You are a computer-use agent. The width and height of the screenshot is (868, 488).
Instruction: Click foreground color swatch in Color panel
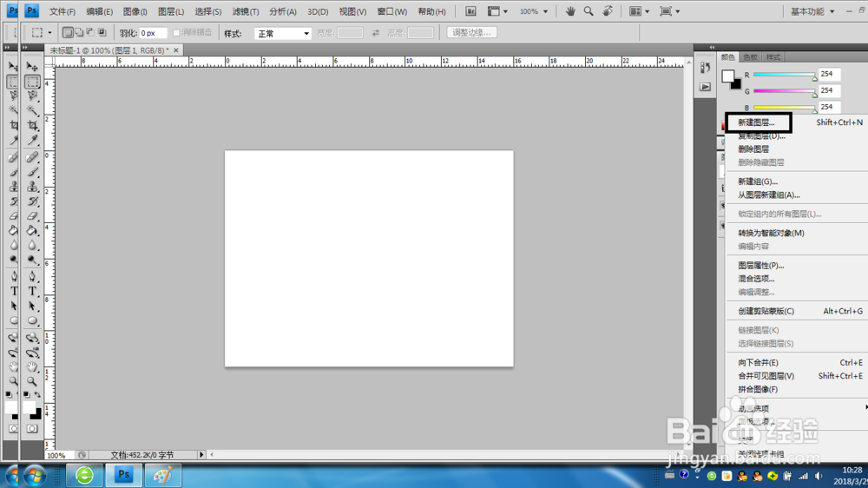pyautogui.click(x=728, y=76)
